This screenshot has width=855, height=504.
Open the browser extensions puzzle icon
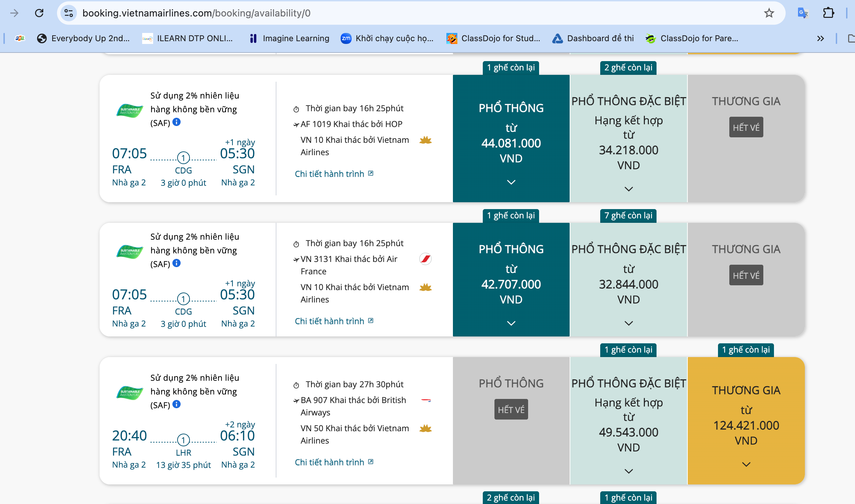(x=828, y=13)
